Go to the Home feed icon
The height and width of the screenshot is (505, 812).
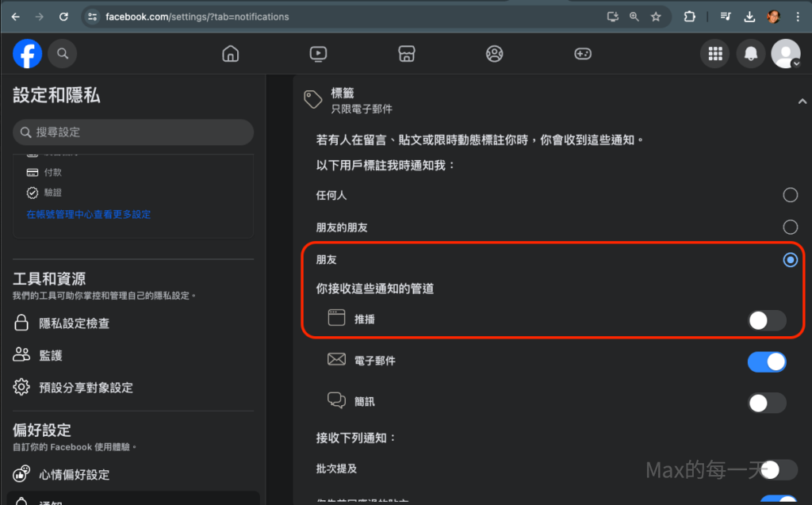pyautogui.click(x=231, y=54)
